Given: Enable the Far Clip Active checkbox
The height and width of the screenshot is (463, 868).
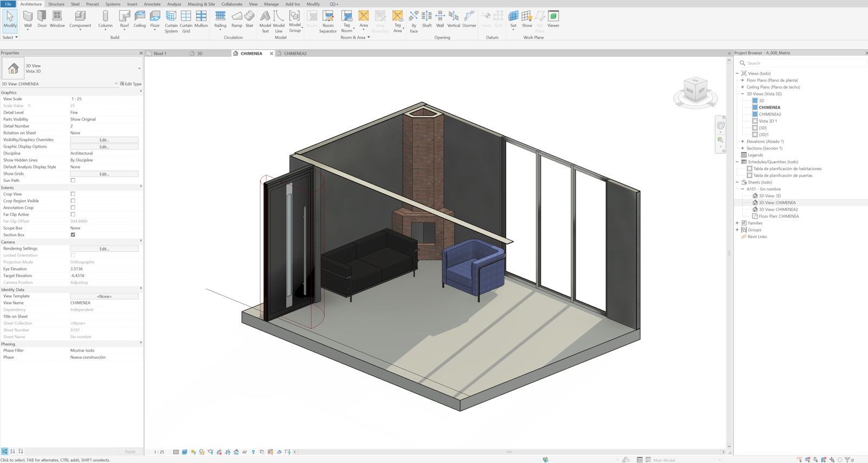Looking at the screenshot, I should (73, 214).
